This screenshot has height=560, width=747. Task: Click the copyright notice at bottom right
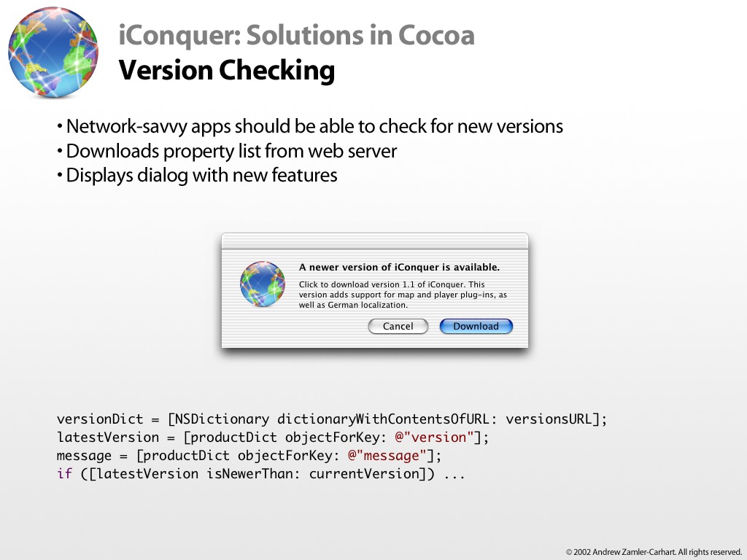tap(654, 552)
